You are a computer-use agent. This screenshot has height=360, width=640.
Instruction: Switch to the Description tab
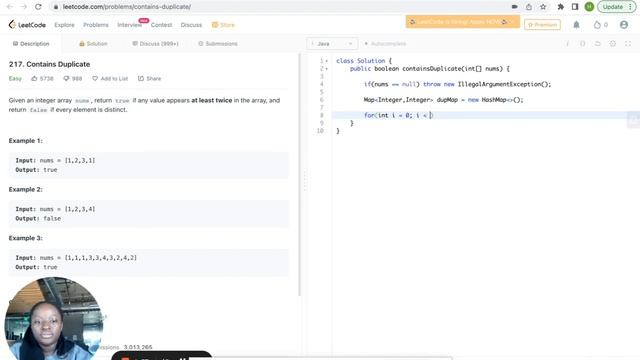pos(31,44)
